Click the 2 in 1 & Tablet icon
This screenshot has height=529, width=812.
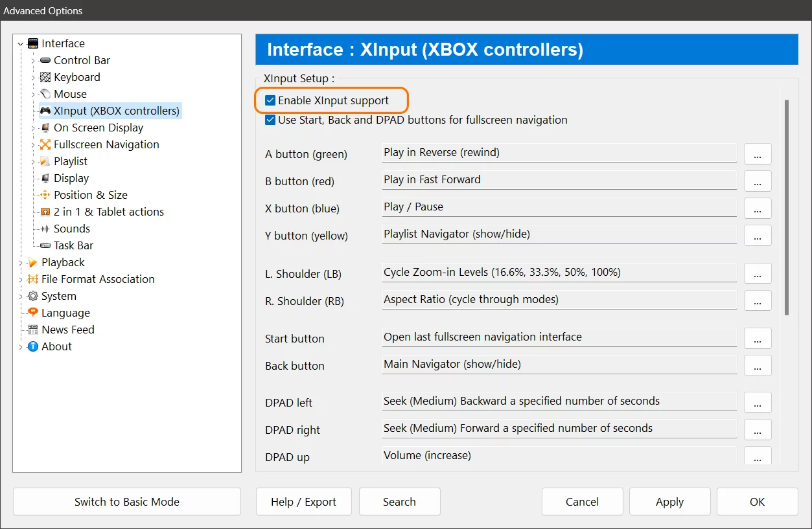pyautogui.click(x=45, y=212)
